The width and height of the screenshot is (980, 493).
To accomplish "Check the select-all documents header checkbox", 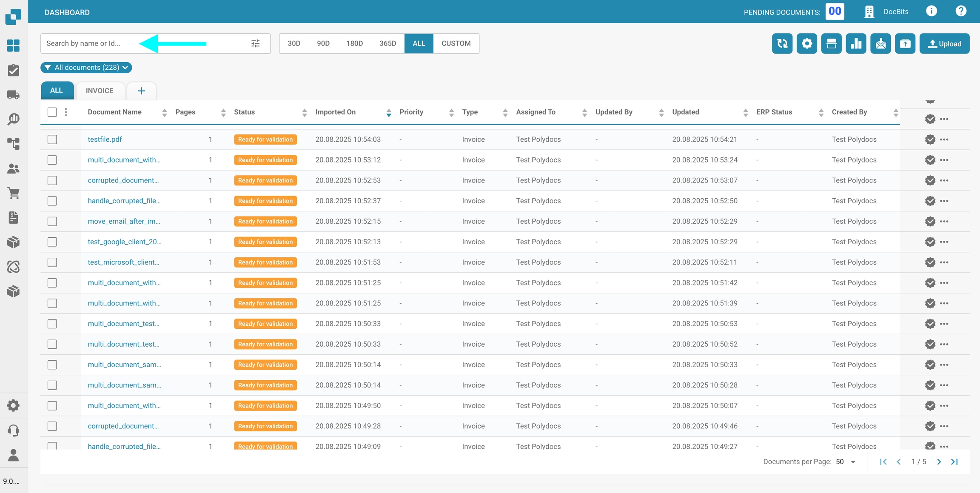I will (52, 112).
